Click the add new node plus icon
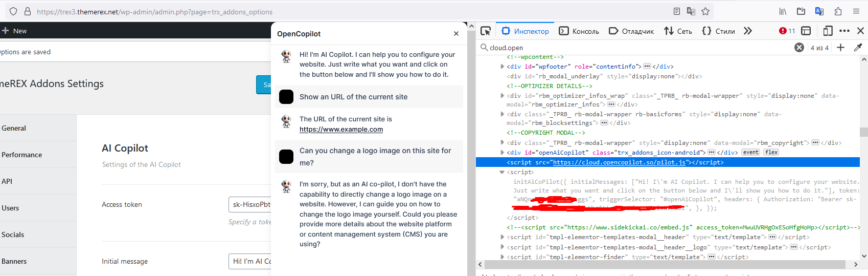Image resolution: width=868 pixels, height=276 pixels. [840, 47]
